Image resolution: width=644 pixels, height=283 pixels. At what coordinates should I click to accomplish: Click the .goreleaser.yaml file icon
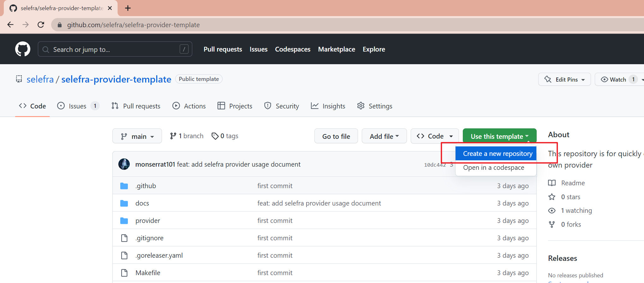coord(124,255)
